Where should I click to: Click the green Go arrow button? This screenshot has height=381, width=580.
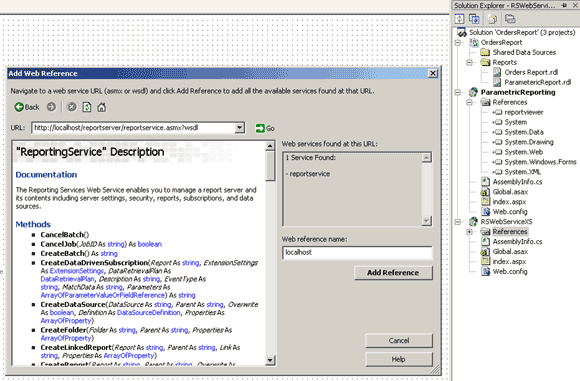pos(264,128)
